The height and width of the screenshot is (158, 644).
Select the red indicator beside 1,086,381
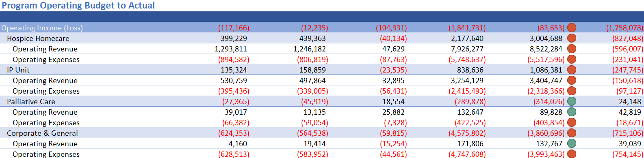coord(572,70)
